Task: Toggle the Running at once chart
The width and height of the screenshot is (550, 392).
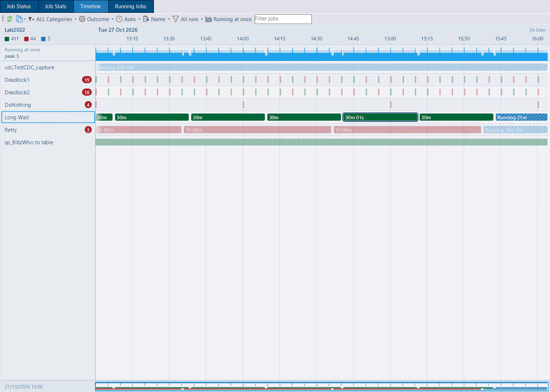Action: pyautogui.click(x=229, y=19)
